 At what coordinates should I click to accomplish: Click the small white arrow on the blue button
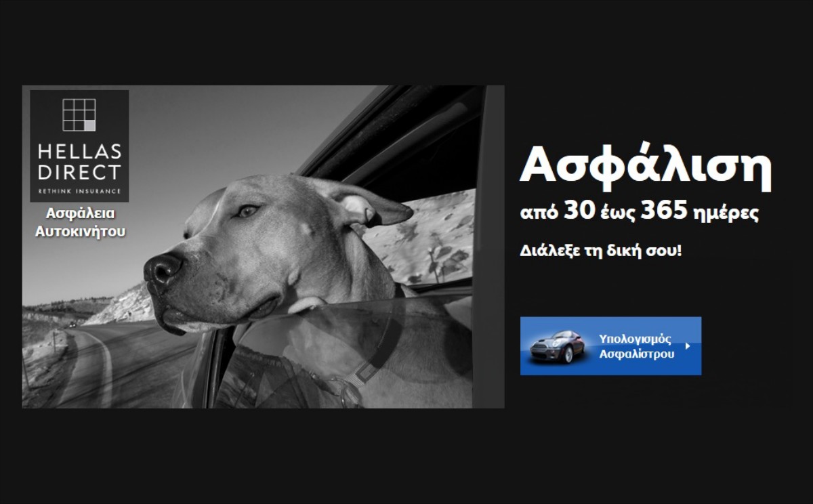pos(688,346)
